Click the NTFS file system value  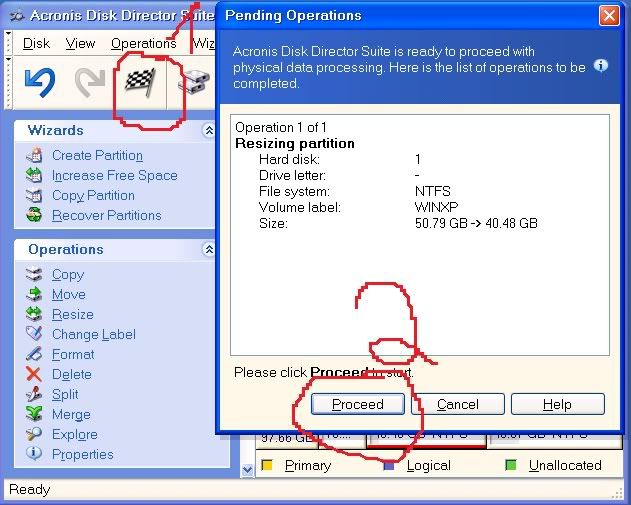click(x=433, y=191)
